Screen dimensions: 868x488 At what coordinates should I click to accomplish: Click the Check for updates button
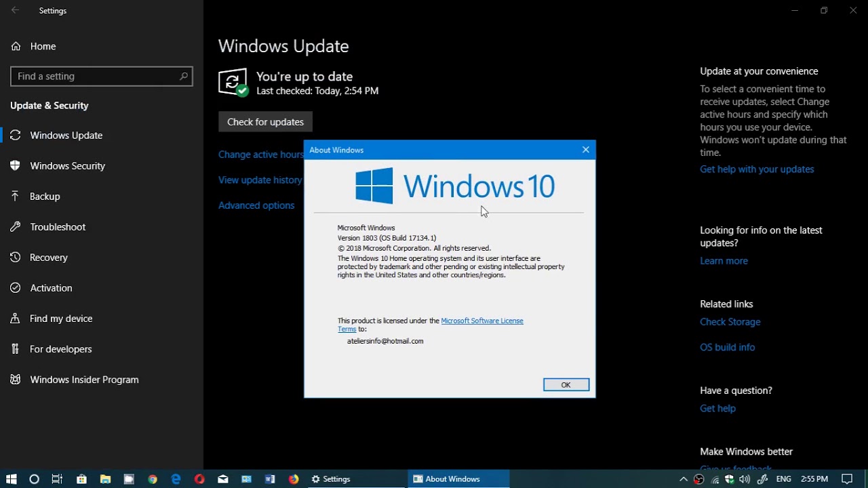265,122
